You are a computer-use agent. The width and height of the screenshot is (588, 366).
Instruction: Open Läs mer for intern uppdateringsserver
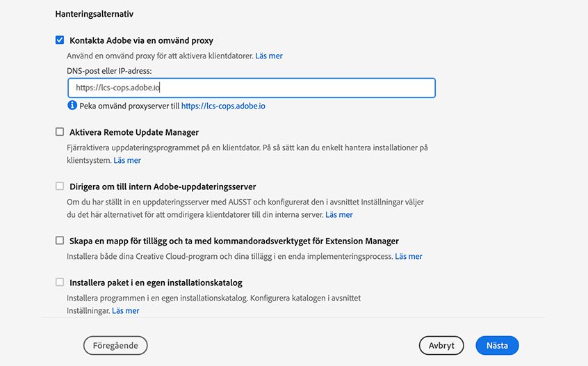tap(339, 214)
